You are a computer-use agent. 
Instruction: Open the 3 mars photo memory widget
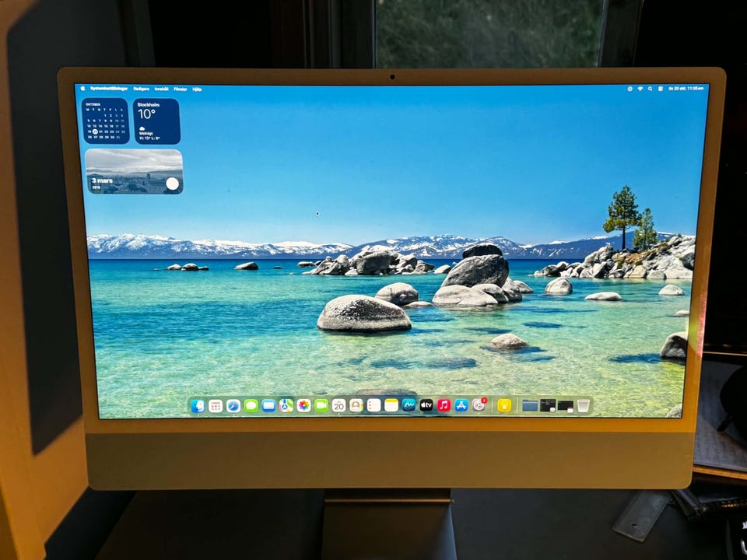pos(134,171)
